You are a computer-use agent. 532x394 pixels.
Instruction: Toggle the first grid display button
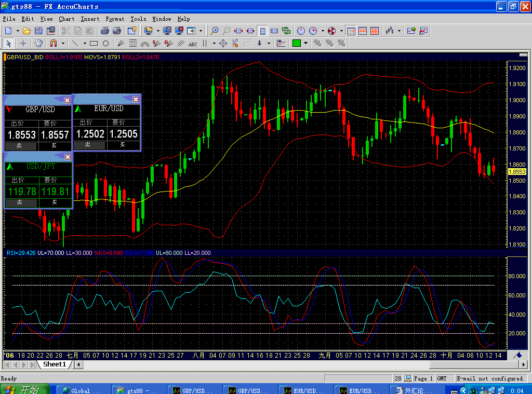click(351, 31)
